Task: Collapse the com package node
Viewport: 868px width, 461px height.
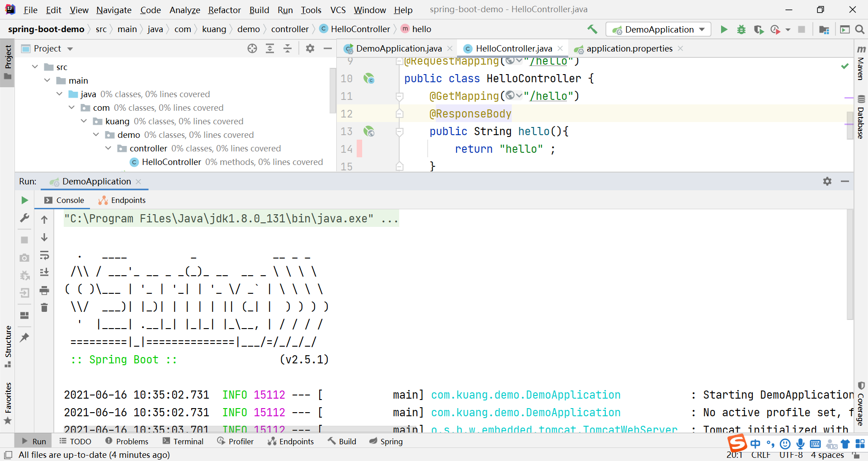Action: click(72, 108)
